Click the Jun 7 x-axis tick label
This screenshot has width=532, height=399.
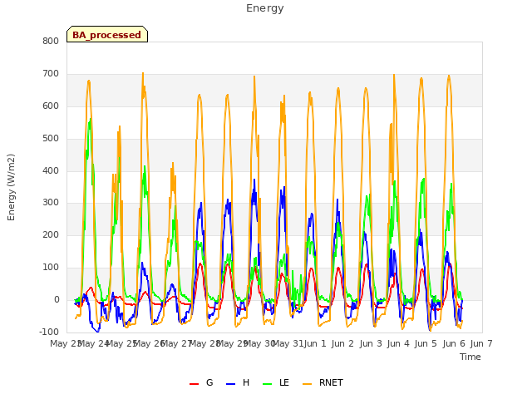[x=481, y=343]
